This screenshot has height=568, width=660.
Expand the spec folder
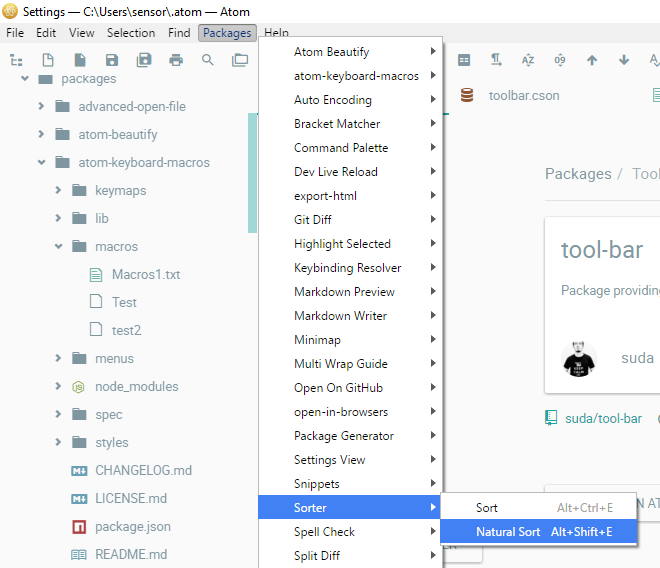[58, 414]
